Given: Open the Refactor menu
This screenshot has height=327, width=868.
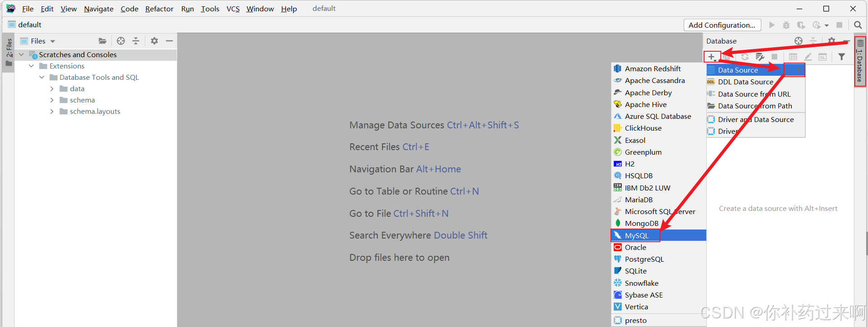Looking at the screenshot, I should (159, 9).
